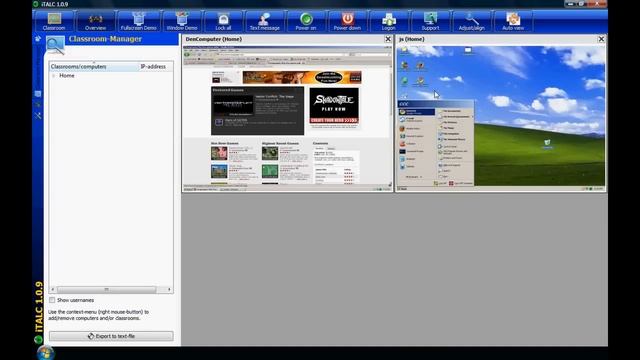Select the Home classroom row

pyautogui.click(x=111, y=76)
